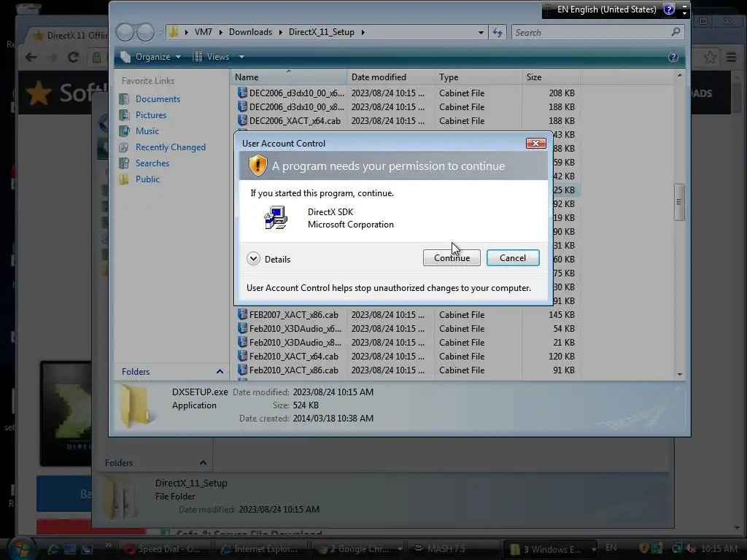The height and width of the screenshot is (560, 747).
Task: Select file Feb2010_XACT_x86.cab
Action: click(x=293, y=370)
